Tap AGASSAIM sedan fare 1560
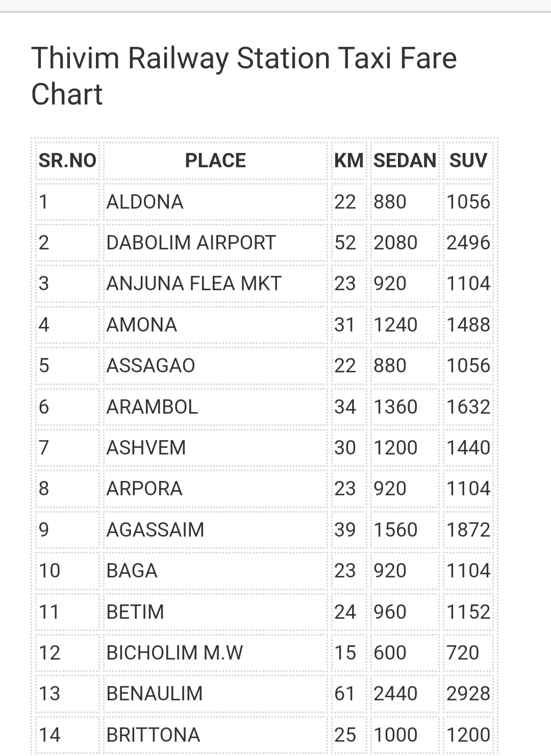 [396, 530]
